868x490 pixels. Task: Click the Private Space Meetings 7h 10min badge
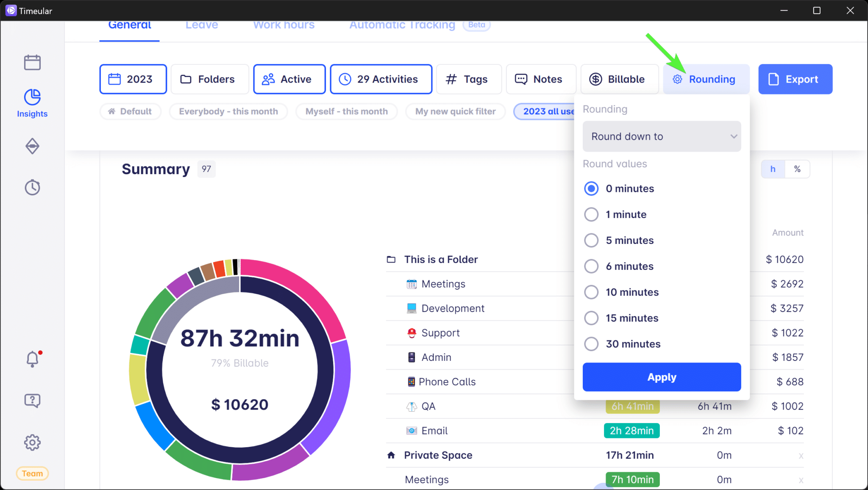point(632,479)
